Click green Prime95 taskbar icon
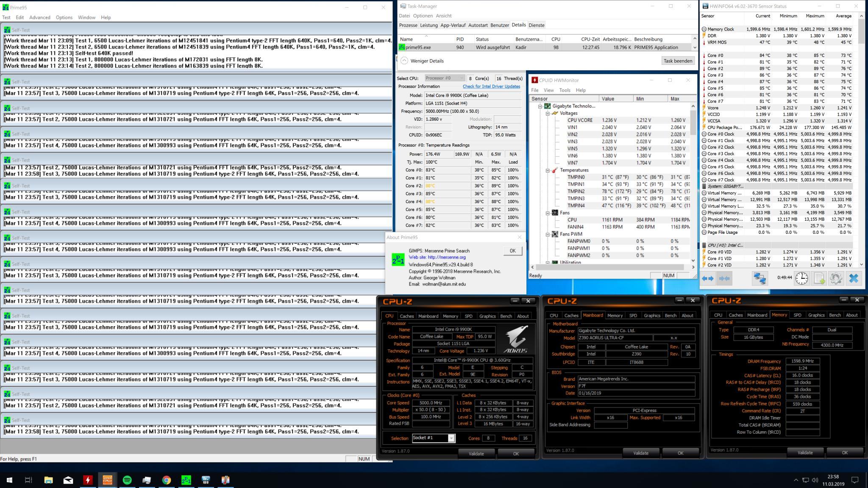 click(x=186, y=480)
